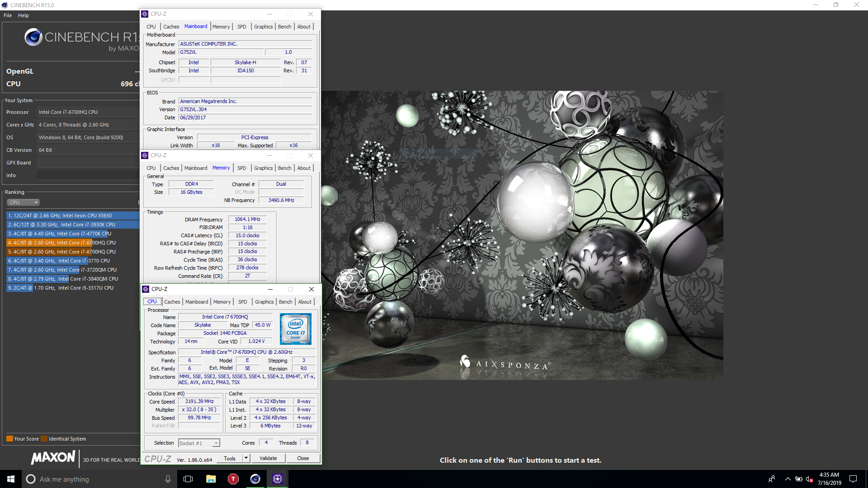
Task: Open File Explorer from the taskbar
Action: point(211,479)
